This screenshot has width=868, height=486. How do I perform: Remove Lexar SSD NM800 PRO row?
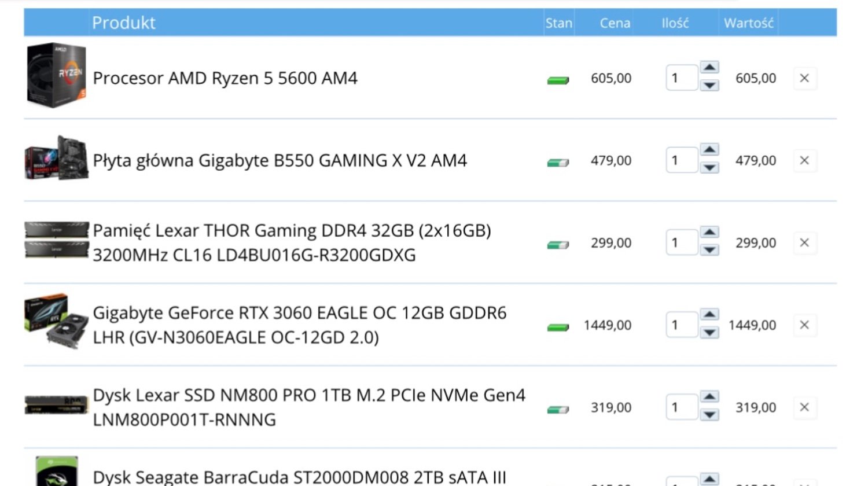(x=804, y=407)
